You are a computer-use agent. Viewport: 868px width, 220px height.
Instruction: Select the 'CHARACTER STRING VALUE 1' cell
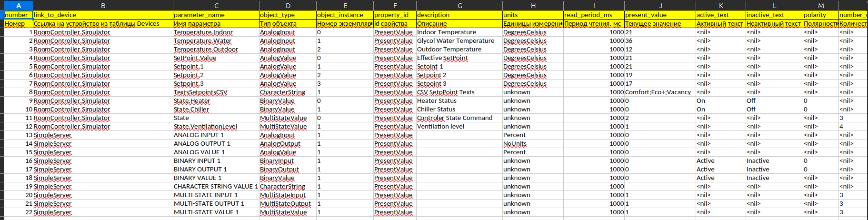215,187
